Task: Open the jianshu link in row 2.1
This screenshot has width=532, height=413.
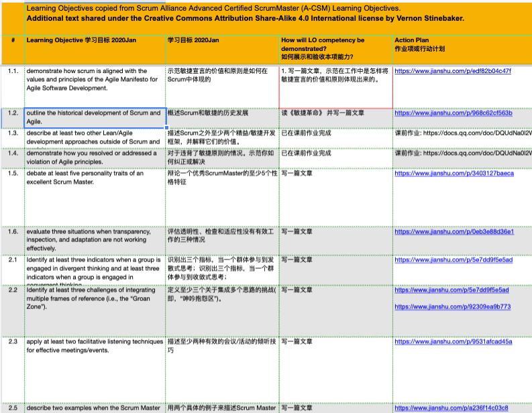Action: 454,260
